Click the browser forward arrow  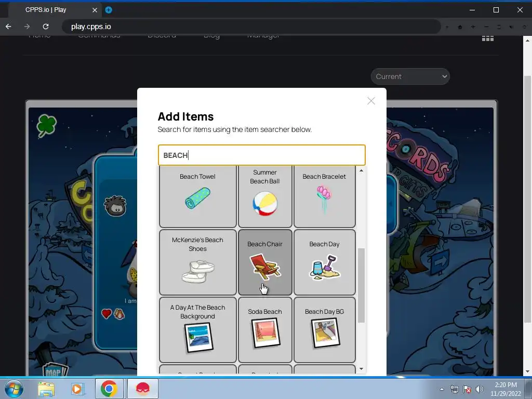[27, 26]
